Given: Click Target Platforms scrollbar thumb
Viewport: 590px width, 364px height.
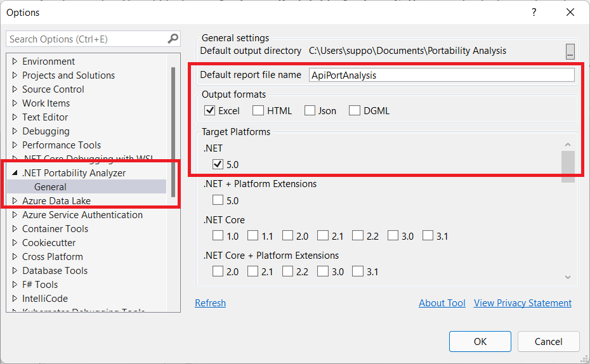Looking at the screenshot, I should [568, 167].
